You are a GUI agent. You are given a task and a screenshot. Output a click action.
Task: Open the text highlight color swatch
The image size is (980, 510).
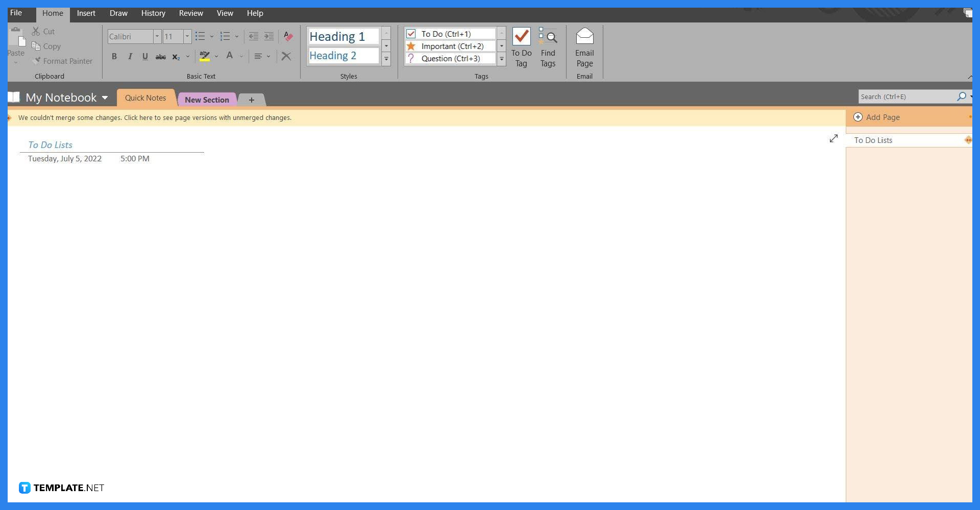pyautogui.click(x=205, y=56)
